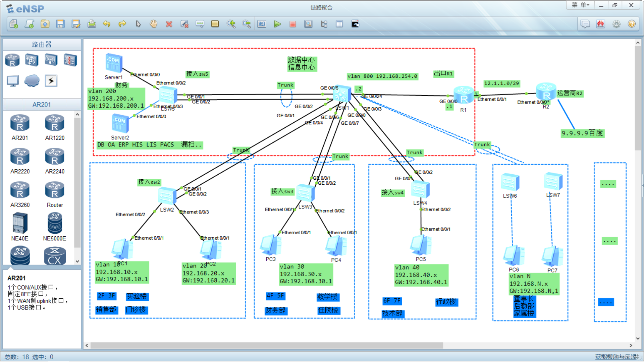Click the R1 router node

463,95
